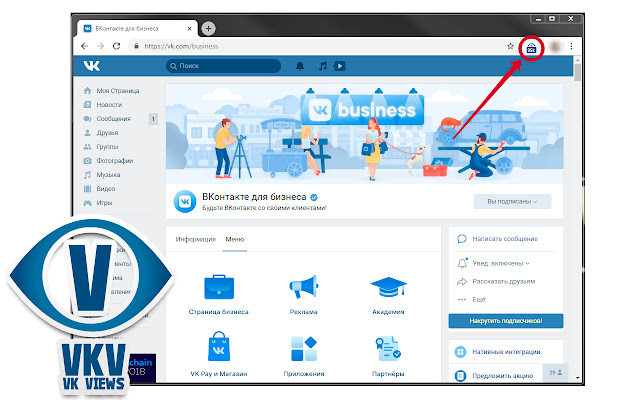Screen dimensions: 640x400
Task: Click the browser address bar URL
Action: point(181,46)
